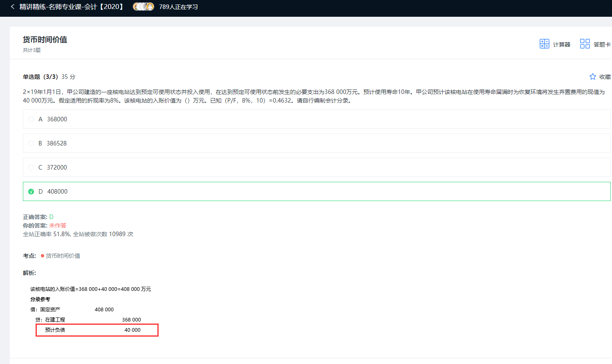
Task: Click the 借：固定资产 408 000 entry line
Action: 72,310
